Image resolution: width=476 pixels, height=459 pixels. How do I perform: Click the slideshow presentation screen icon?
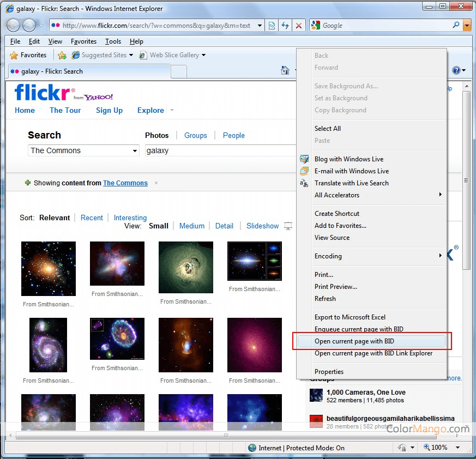coord(288,226)
